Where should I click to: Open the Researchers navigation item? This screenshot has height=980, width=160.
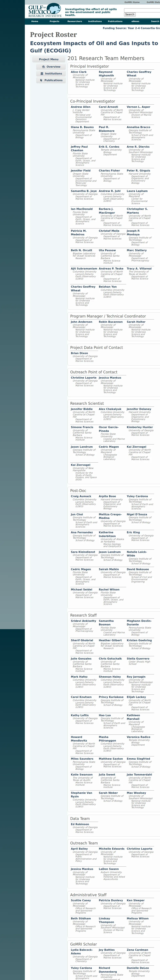(x=74, y=21)
